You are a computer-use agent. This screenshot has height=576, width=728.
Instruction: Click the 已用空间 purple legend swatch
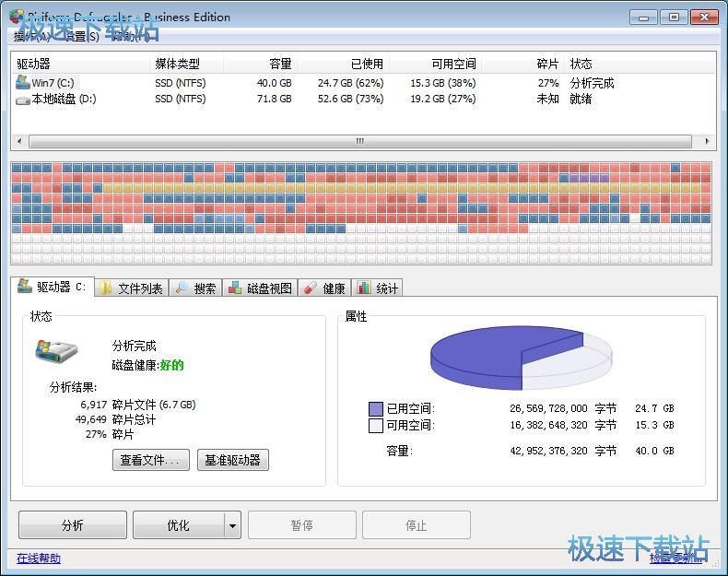[376, 408]
